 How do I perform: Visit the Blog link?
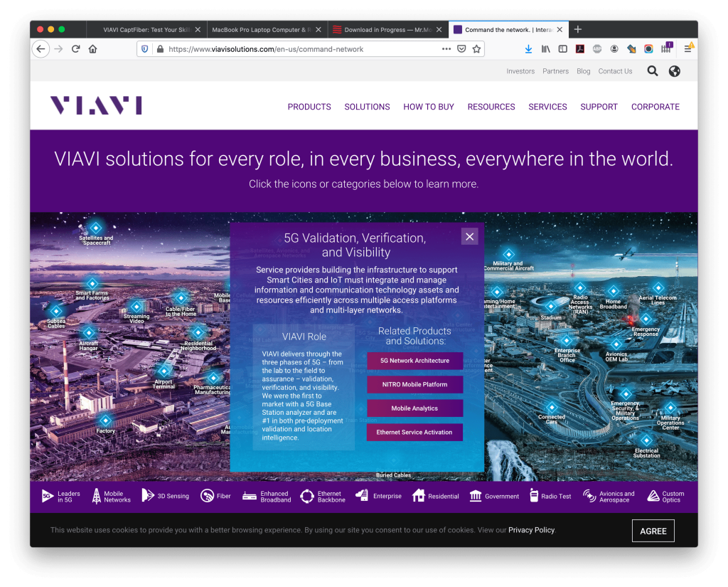(x=584, y=71)
